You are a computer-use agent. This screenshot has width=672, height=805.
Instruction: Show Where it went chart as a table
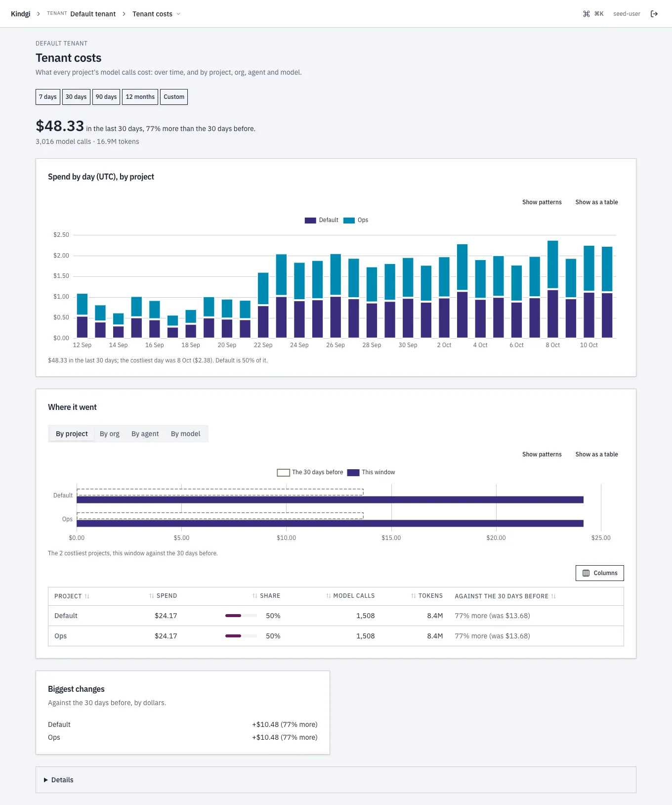point(597,454)
